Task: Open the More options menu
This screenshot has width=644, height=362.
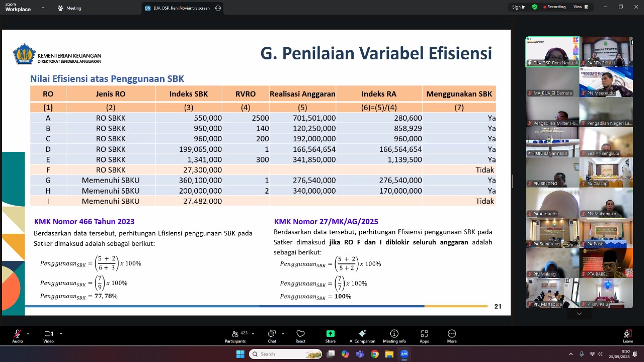Action: pos(452,335)
